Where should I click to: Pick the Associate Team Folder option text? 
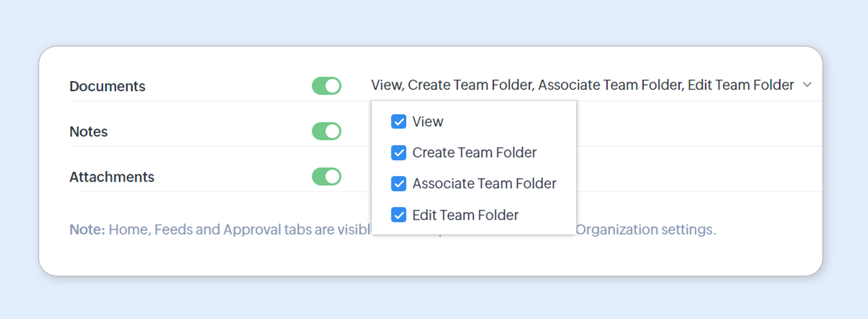(x=484, y=184)
